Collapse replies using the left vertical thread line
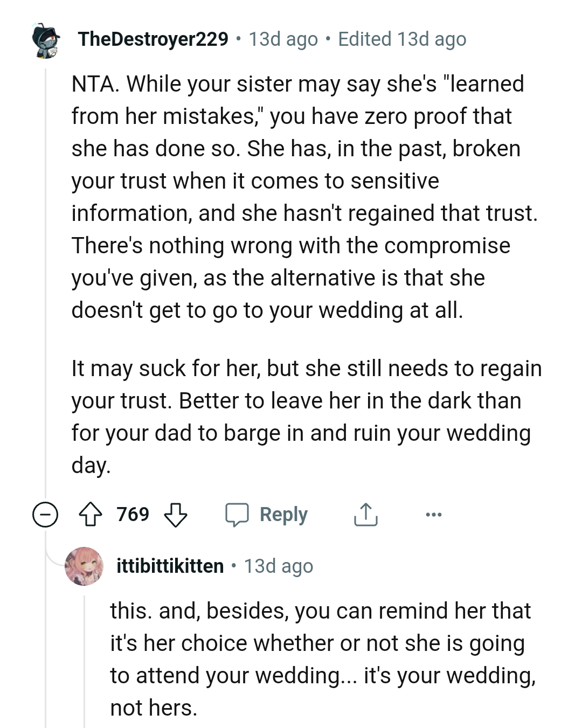The height and width of the screenshot is (728, 582). pos(45,269)
